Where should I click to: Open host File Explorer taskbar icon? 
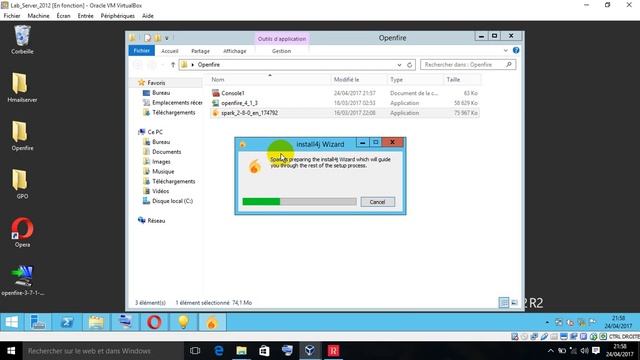242,351
